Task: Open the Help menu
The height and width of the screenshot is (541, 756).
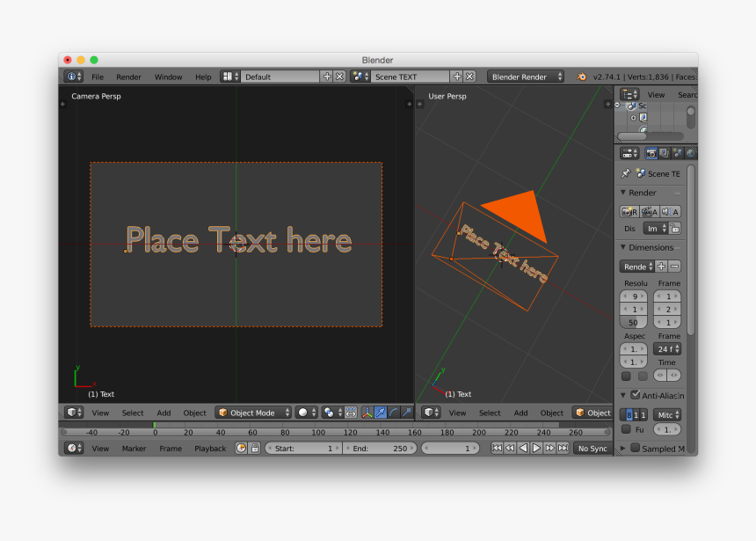Action: tap(203, 77)
